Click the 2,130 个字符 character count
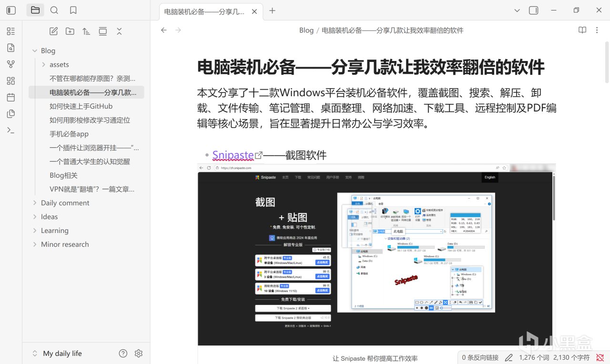 coord(572,358)
